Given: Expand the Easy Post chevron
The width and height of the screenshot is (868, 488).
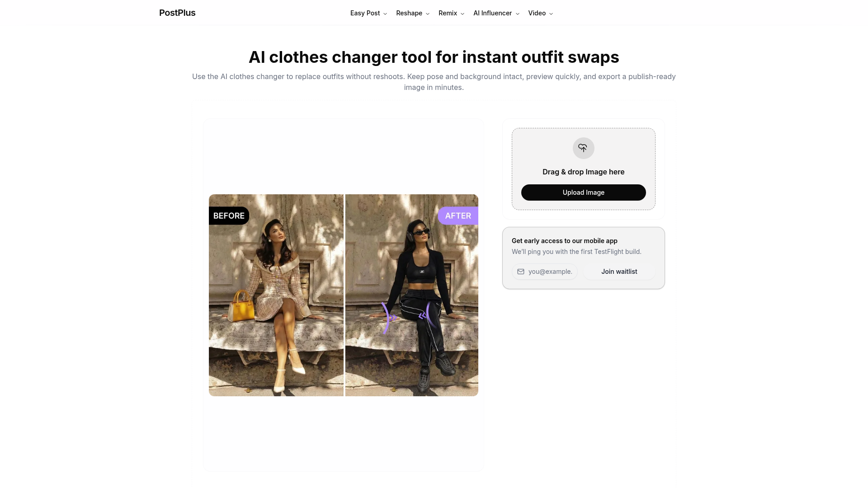Looking at the screenshot, I should pos(385,14).
